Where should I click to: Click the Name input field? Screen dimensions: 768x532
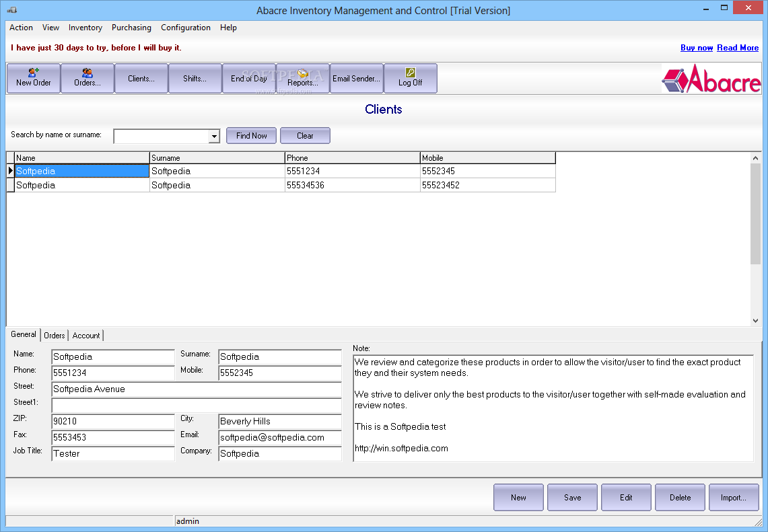tap(113, 356)
